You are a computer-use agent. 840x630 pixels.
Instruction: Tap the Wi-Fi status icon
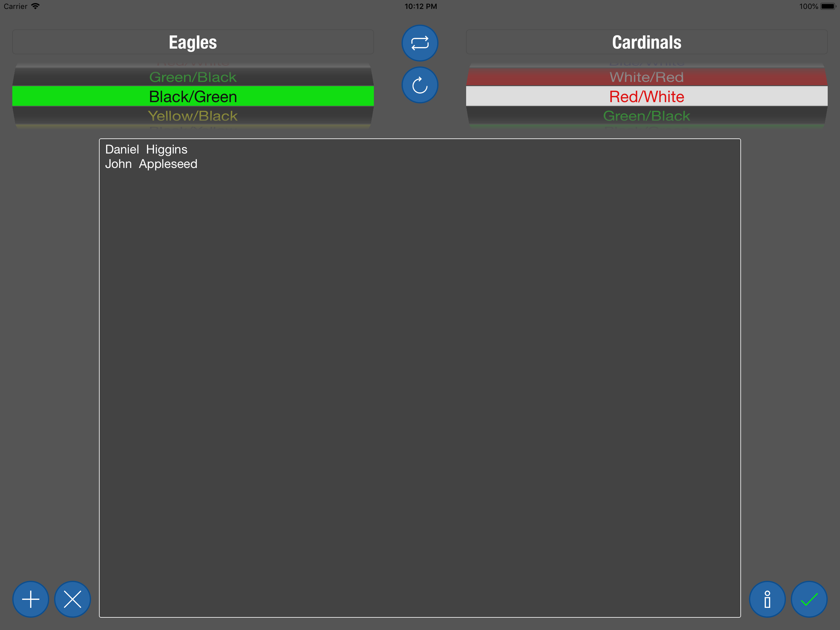pyautogui.click(x=35, y=6)
